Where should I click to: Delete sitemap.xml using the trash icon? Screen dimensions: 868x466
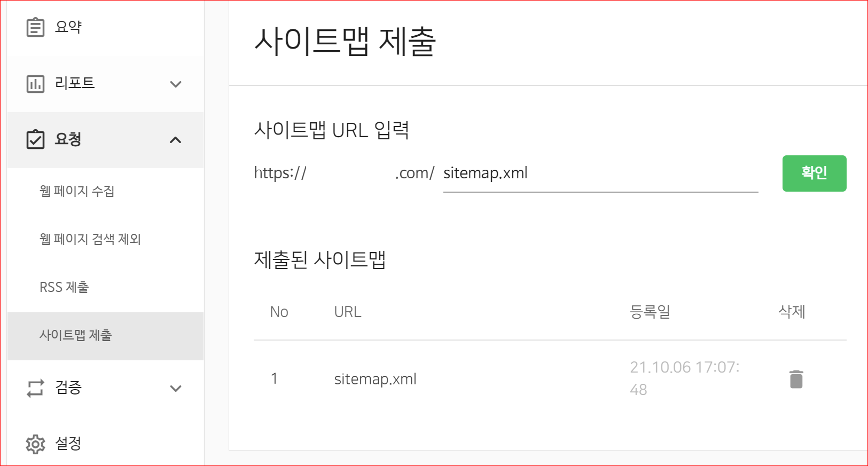click(796, 378)
